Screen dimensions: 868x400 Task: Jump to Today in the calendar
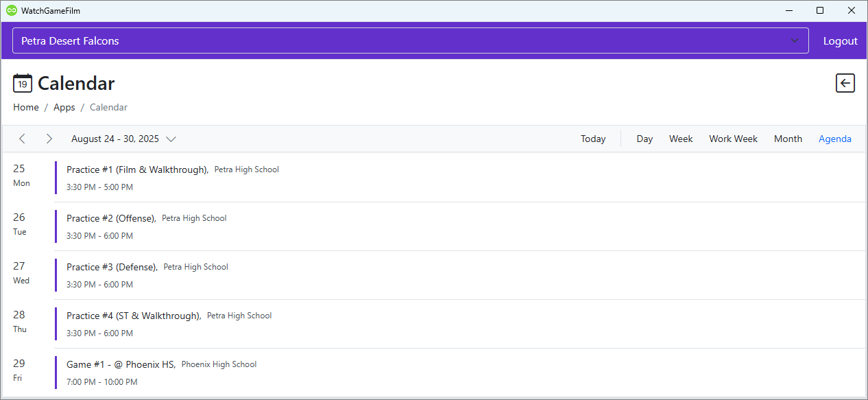tap(592, 139)
